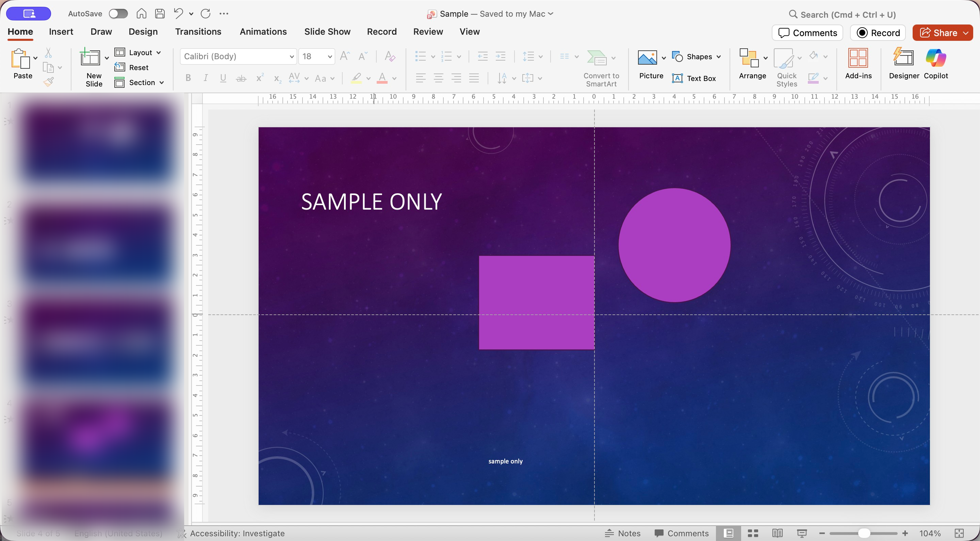Switch to Reading View in status bar
Screen dimensions: 980x541
coord(777,533)
